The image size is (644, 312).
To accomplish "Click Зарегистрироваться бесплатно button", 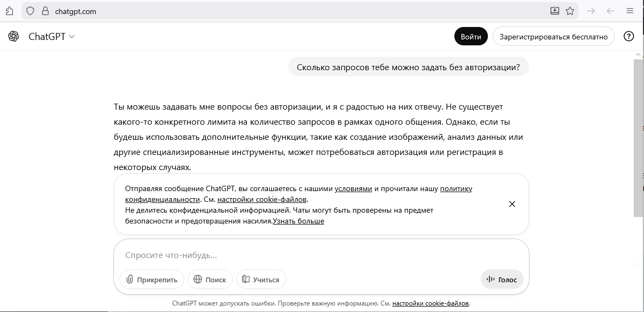I will 553,37.
